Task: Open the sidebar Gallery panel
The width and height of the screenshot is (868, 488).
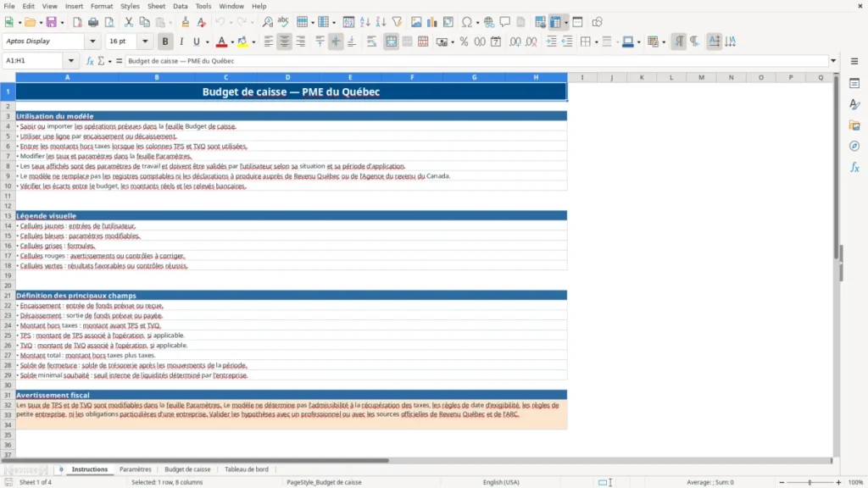Action: [x=854, y=125]
